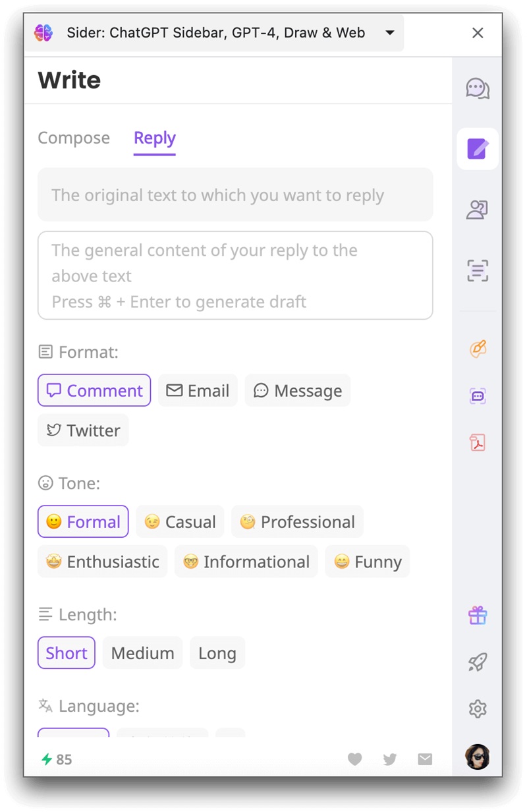
Task: Choose the Funny tone button
Action: 368,562
